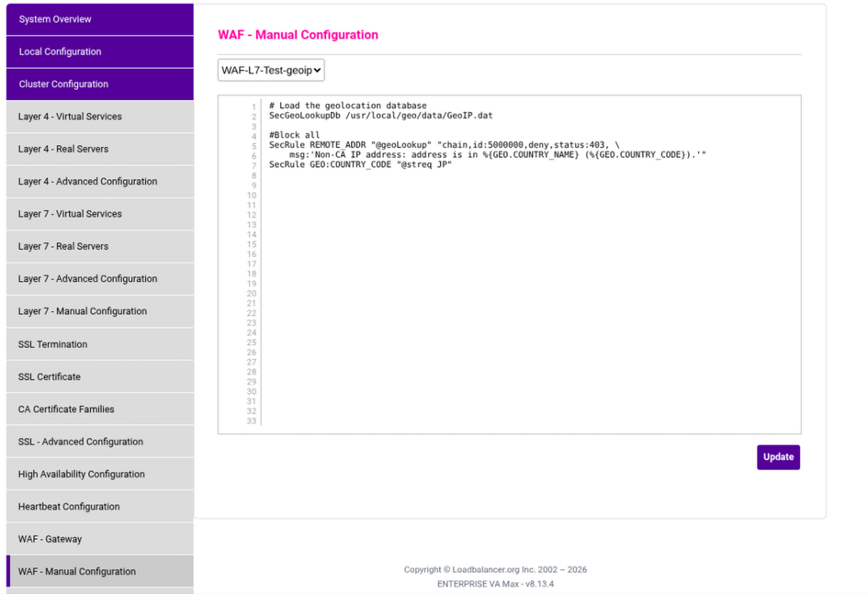Open the WAF-L7-Test-geoip dropdown
The width and height of the screenshot is (868, 594).
pos(271,71)
